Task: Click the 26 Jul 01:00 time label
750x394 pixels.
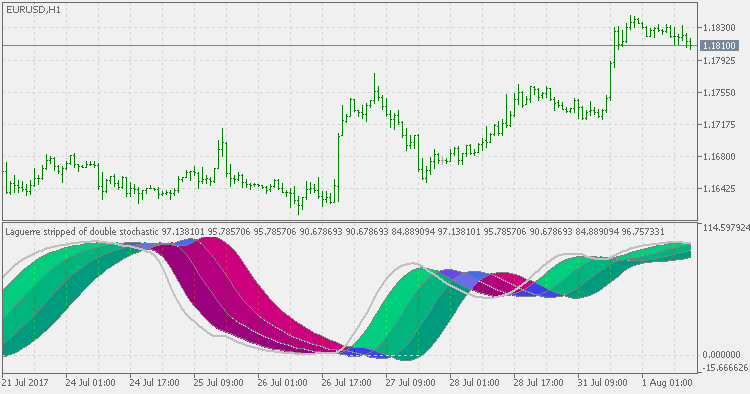Action: [282, 383]
